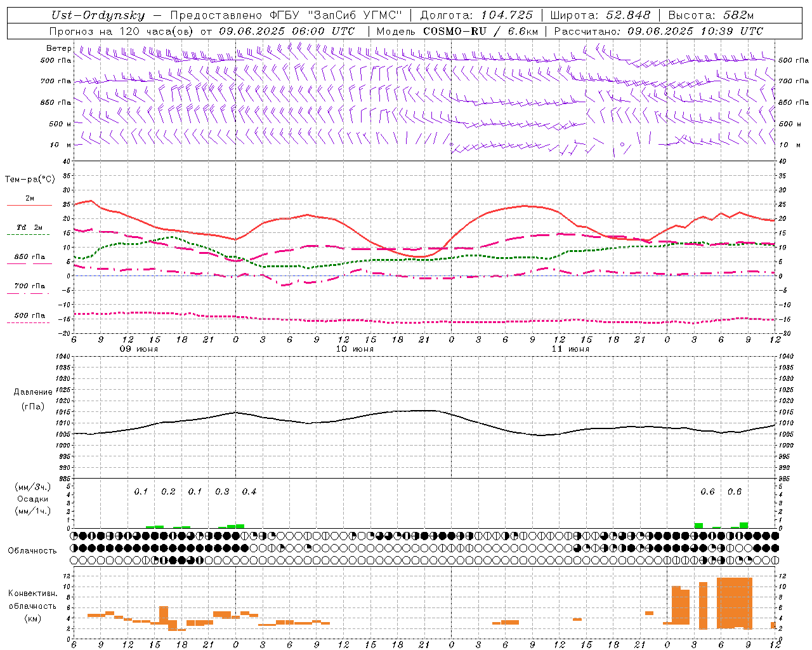This screenshot has width=812, height=650.
Task: Click 'Прогноз на 120 часа(ов)' forecast text
Action: point(122,31)
